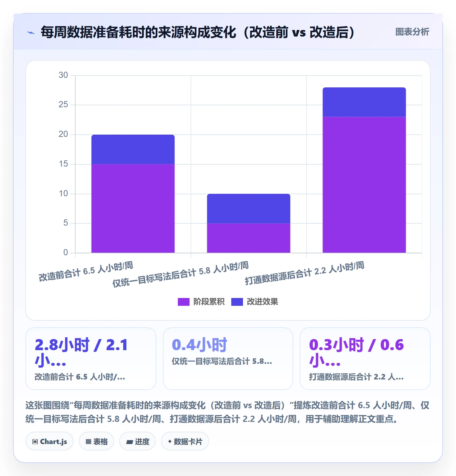Select the 进度 tag chip
The image size is (456, 476).
coord(137,441)
